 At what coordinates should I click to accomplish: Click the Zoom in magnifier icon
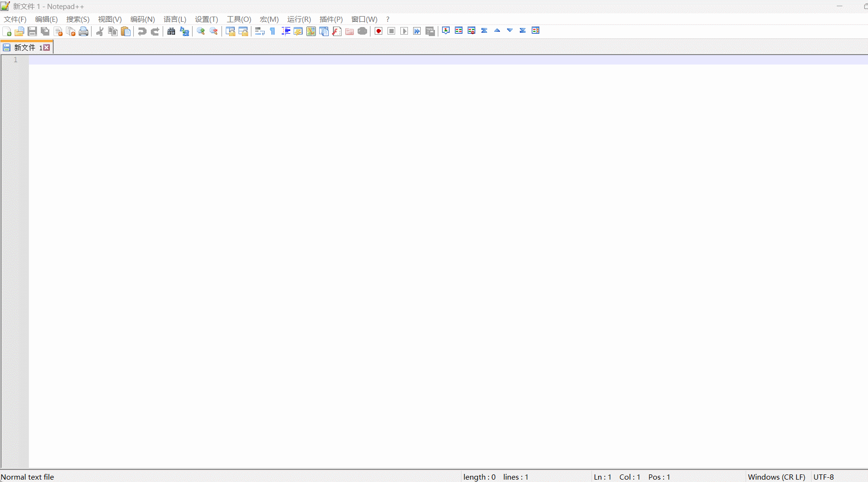tap(201, 31)
